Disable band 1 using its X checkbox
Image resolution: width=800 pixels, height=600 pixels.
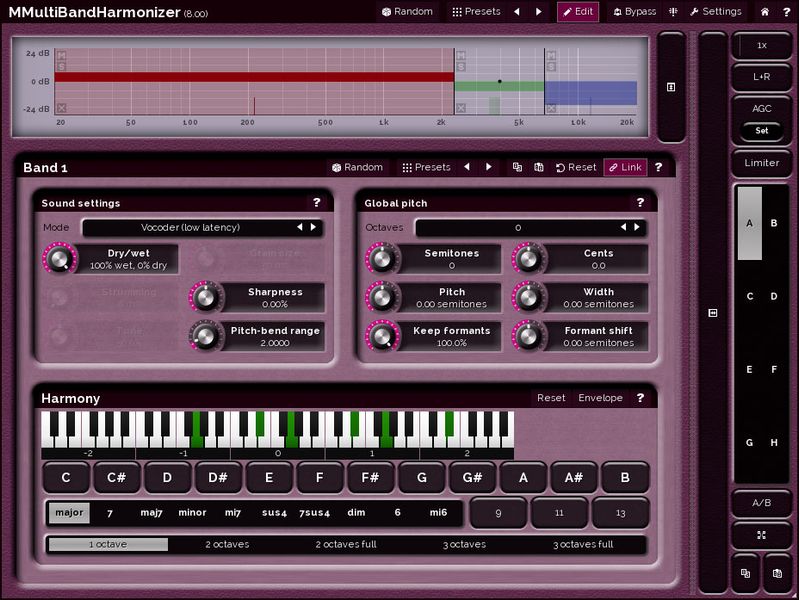(x=62, y=108)
